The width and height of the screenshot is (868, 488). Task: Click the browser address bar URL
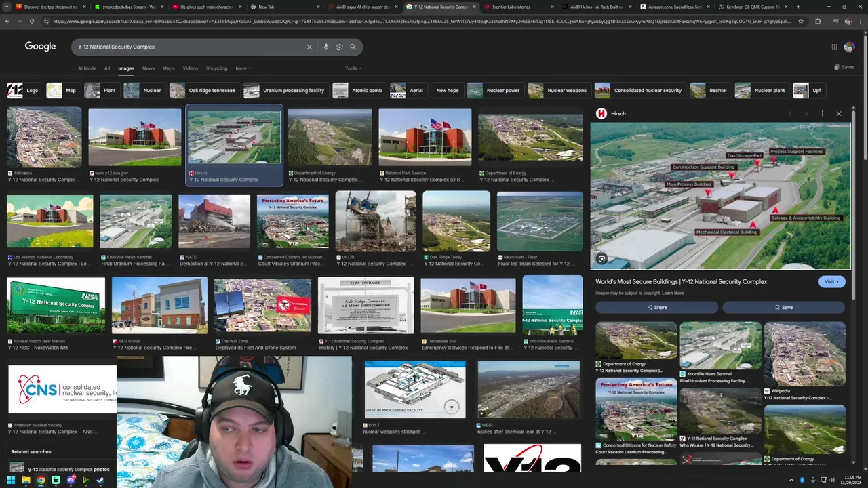coord(420,21)
